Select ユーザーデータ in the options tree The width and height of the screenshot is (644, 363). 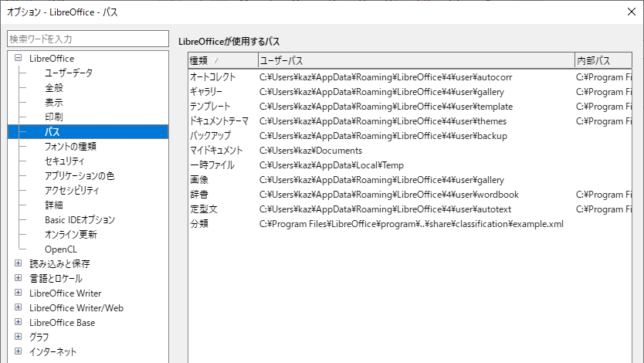(x=68, y=73)
